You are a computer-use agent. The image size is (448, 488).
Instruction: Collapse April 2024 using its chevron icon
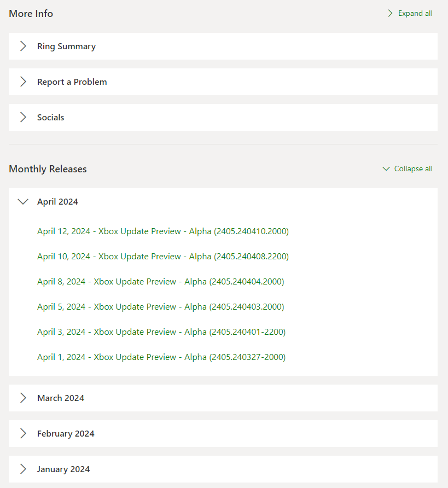23,202
